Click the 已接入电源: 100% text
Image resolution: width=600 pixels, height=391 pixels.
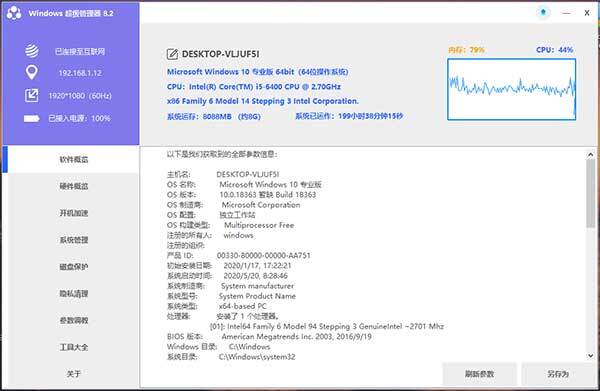click(x=79, y=118)
